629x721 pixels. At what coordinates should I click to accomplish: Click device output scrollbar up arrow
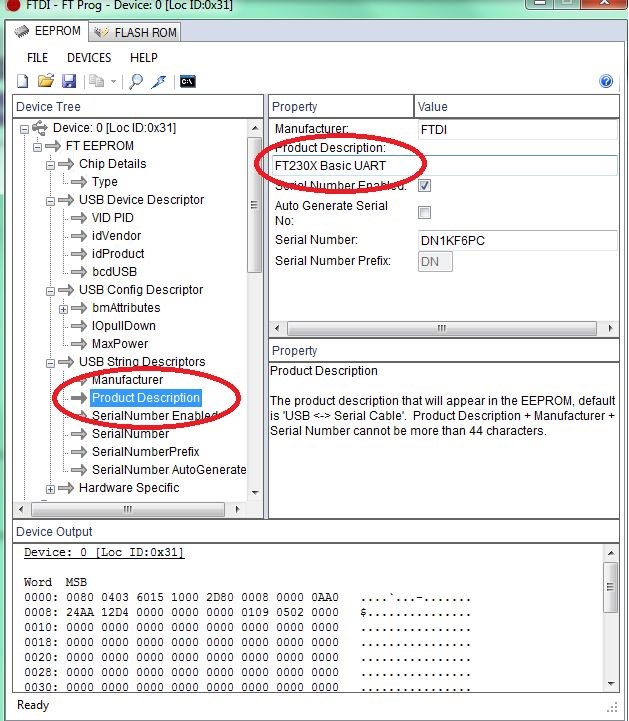pyautogui.click(x=611, y=553)
